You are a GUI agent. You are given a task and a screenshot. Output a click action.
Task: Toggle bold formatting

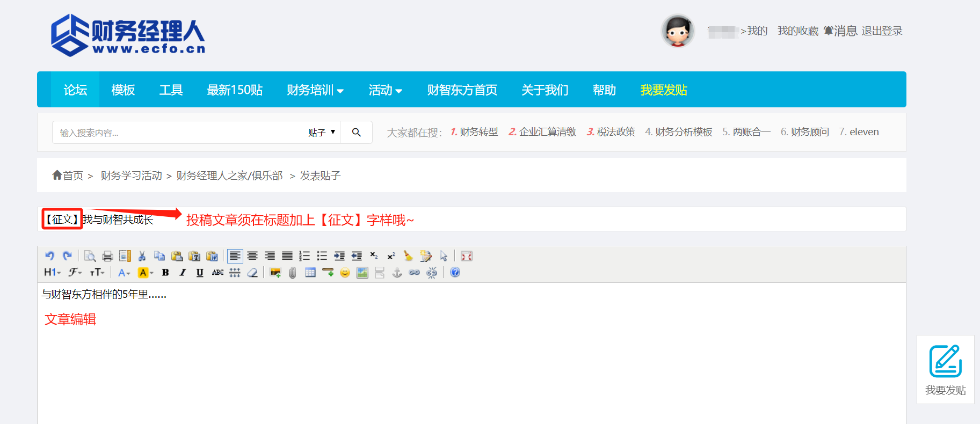pos(165,273)
